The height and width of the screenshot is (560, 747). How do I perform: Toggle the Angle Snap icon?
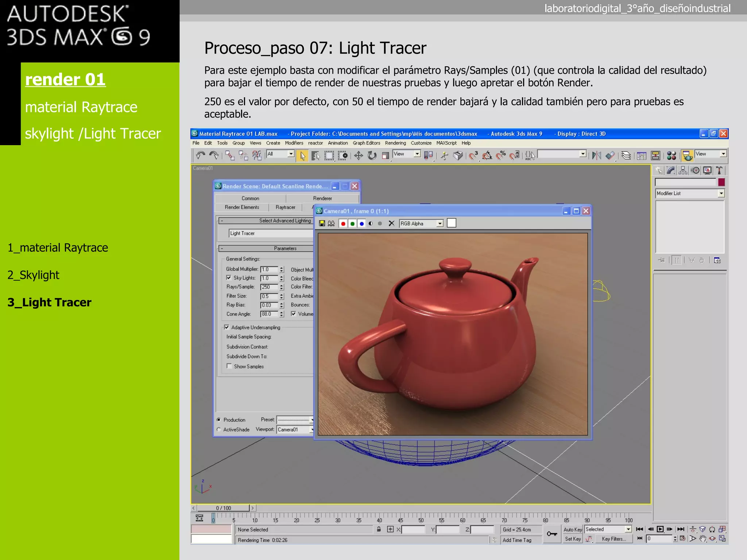(487, 156)
